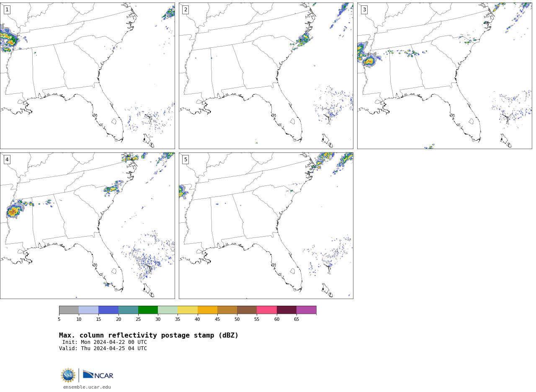
Task: Click the number 2 panel label
Action: pos(186,10)
